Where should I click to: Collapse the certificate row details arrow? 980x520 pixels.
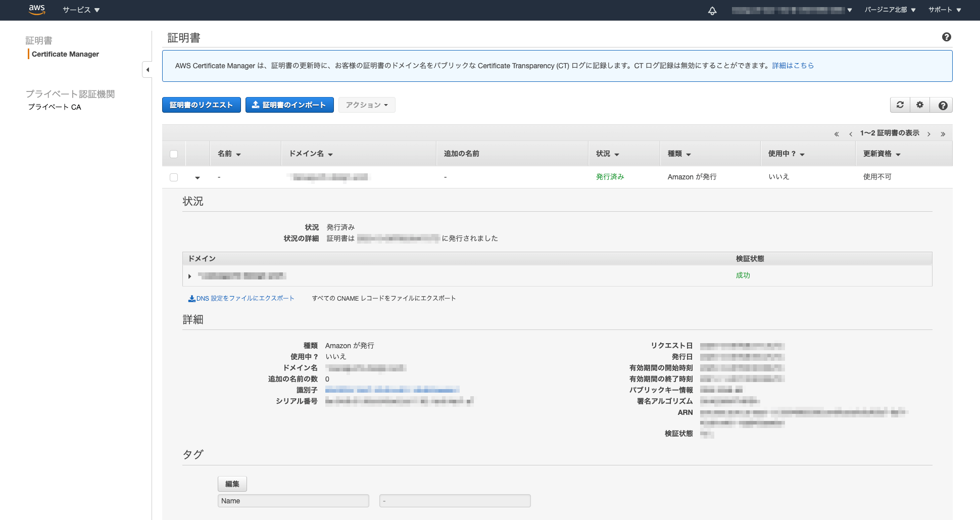click(198, 178)
